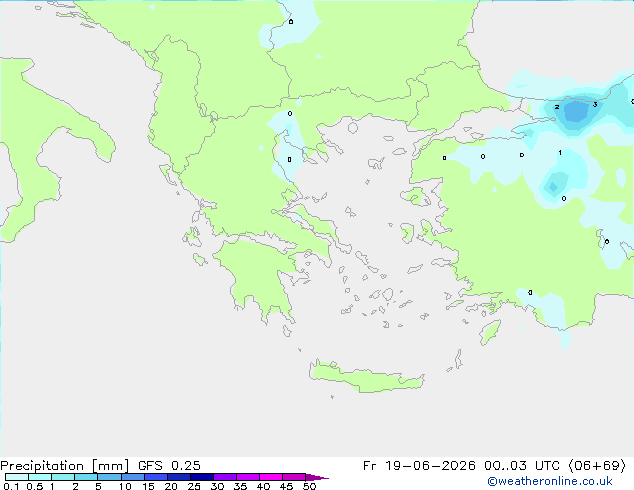Viewport: 634px width, 490px height.
Task: Click the island of Crete on the map
Action: [366, 378]
